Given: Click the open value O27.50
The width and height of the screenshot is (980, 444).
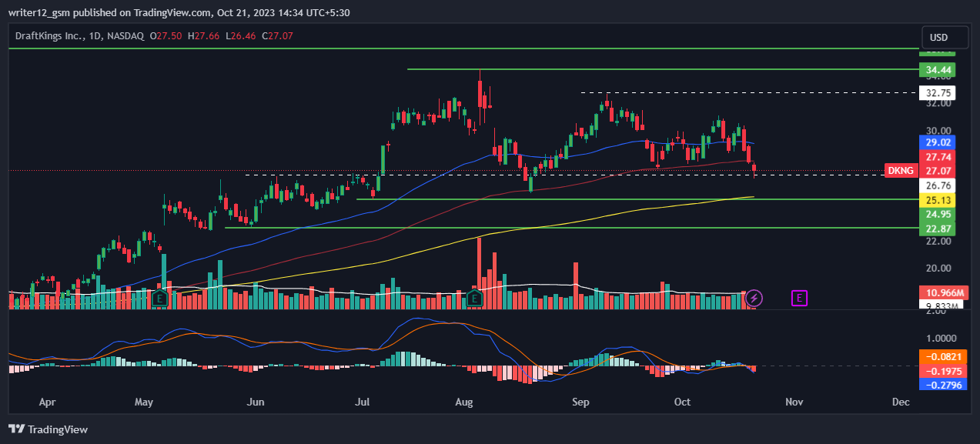Looking at the screenshot, I should tap(166, 36).
